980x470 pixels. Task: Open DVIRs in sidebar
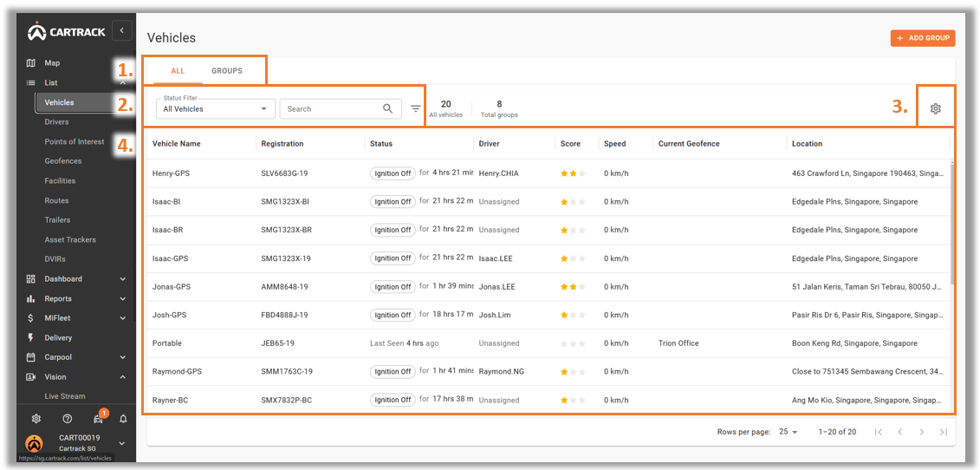[x=55, y=259]
